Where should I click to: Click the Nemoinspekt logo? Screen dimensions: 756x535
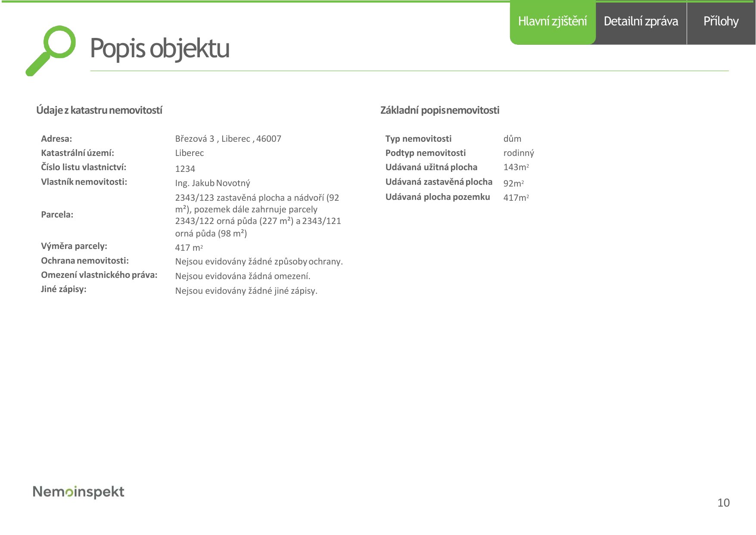click(78, 492)
